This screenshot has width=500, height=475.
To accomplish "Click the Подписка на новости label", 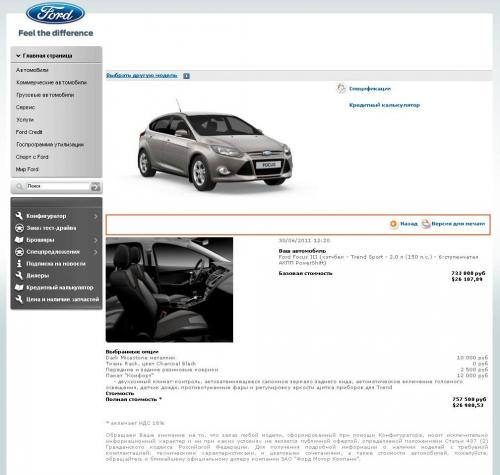I will click(56, 264).
